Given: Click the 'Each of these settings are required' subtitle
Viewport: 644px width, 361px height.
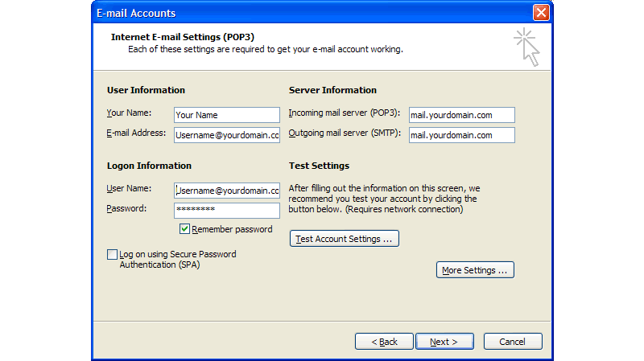Looking at the screenshot, I should [x=266, y=49].
